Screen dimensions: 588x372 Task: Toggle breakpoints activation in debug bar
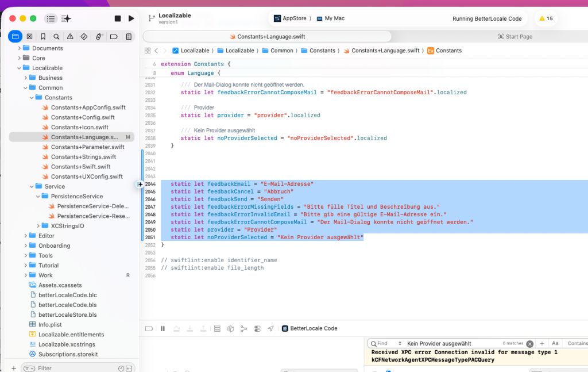149,329
